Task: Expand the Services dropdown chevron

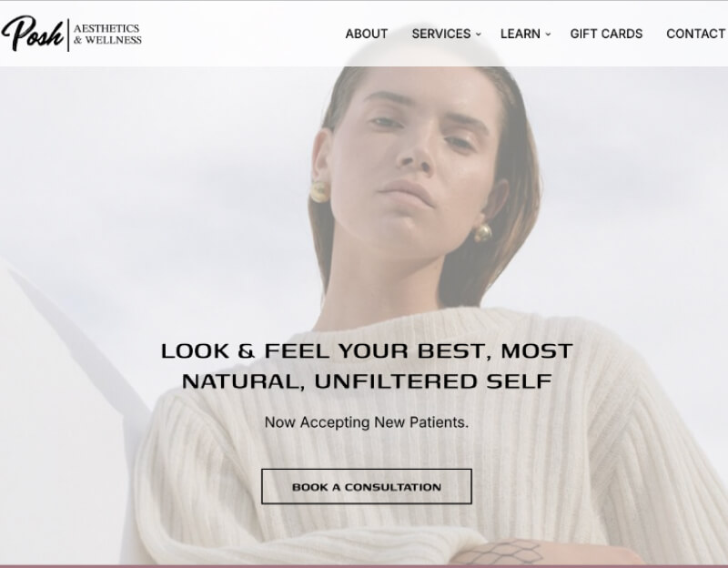Action: click(x=479, y=35)
